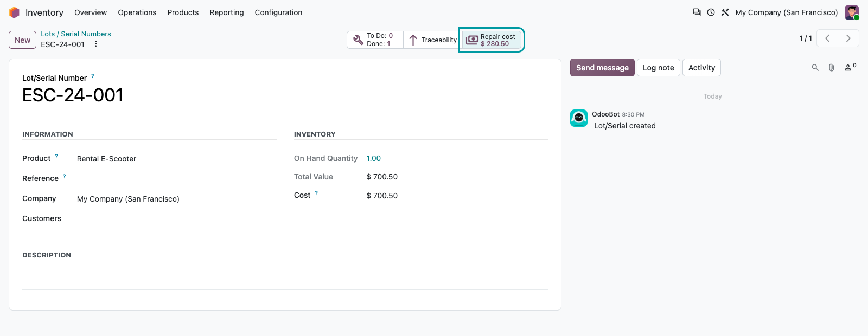Click the Total Value $ 700.50
Viewport: 868px width, 336px height.
(382, 177)
